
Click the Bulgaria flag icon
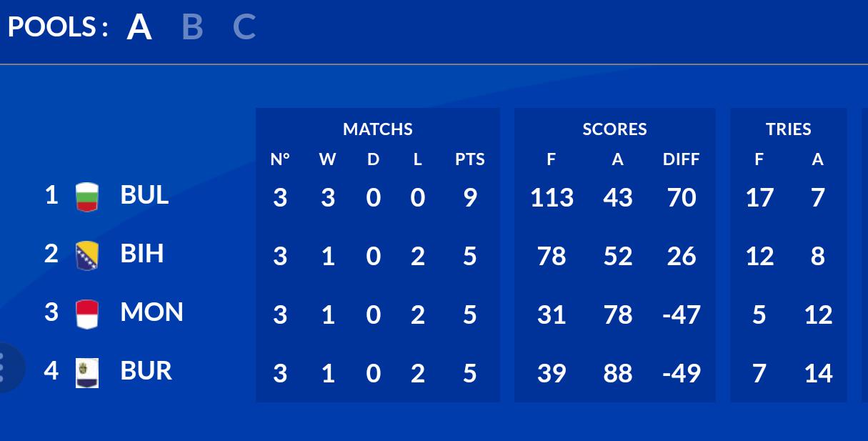coord(87,197)
